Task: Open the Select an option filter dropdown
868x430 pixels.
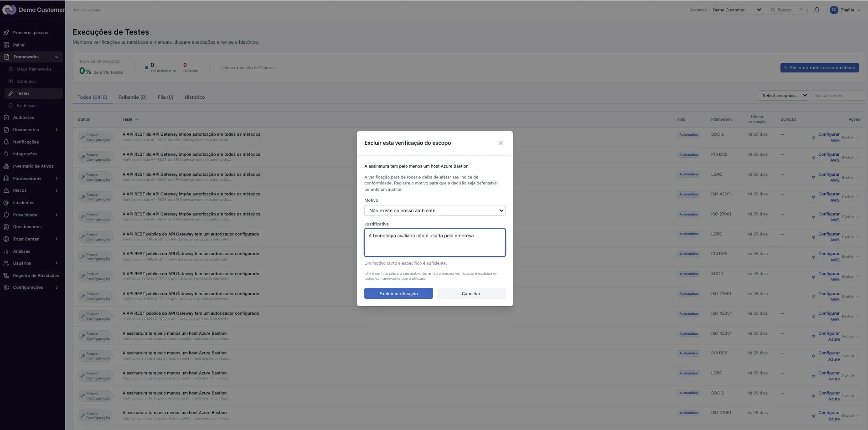Action: (784, 96)
